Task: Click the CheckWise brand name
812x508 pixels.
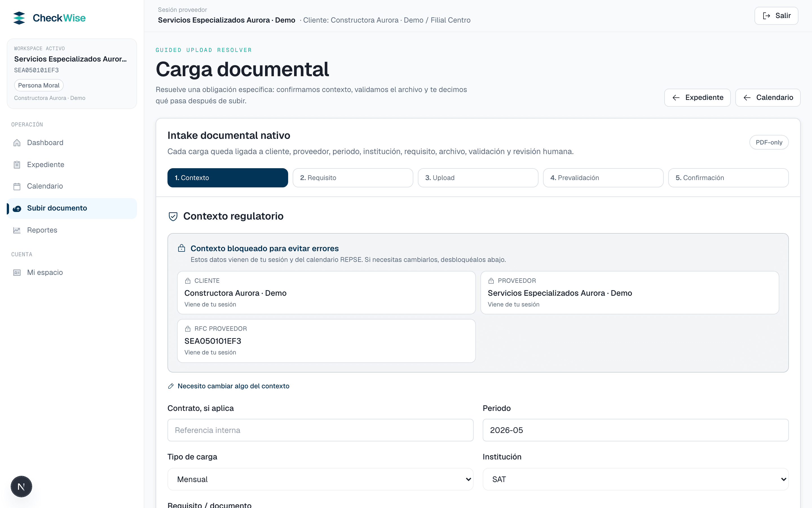Action: [x=59, y=18]
